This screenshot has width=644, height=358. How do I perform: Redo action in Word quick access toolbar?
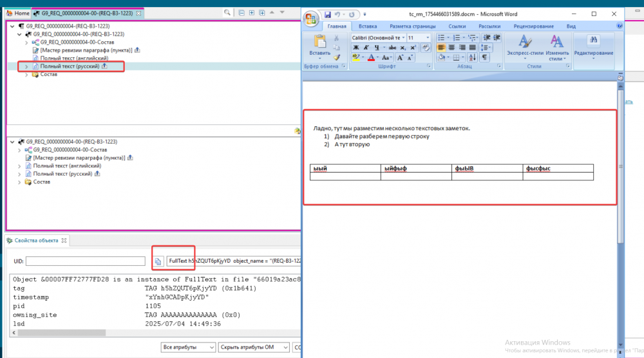pos(352,14)
